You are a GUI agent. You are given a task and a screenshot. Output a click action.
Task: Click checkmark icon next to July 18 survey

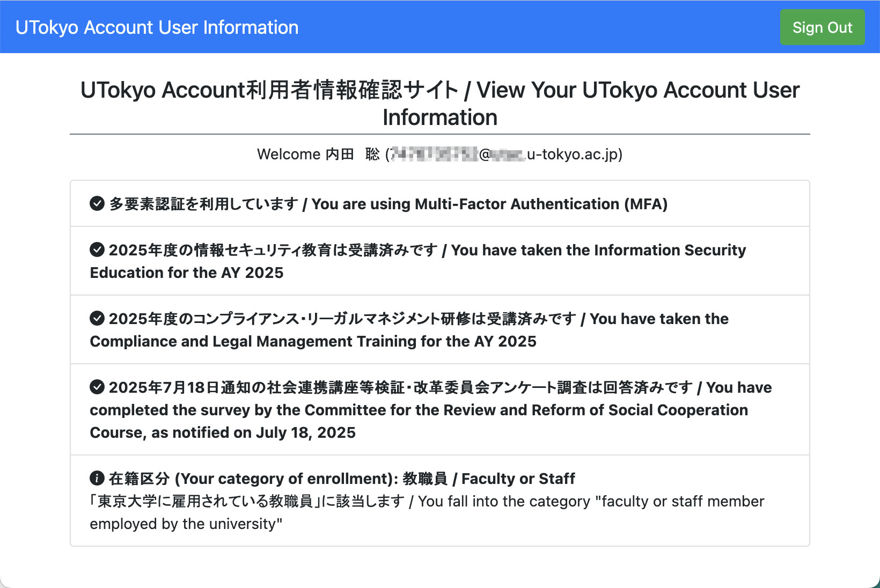click(x=97, y=387)
